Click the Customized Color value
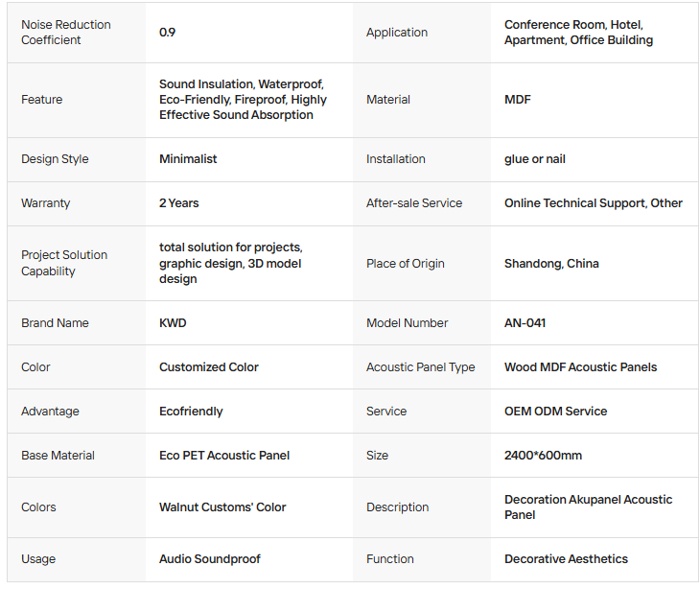This screenshot has width=700, height=589. 209,367
